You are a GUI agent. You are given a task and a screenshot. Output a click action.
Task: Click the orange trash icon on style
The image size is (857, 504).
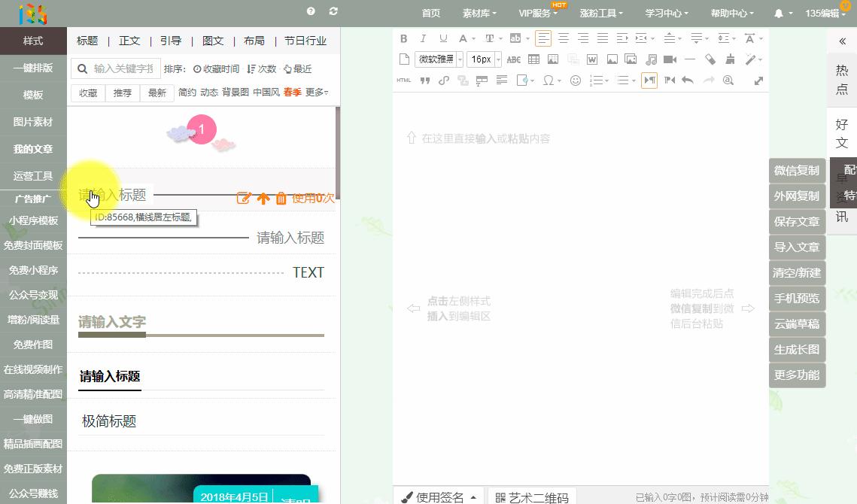coord(281,199)
